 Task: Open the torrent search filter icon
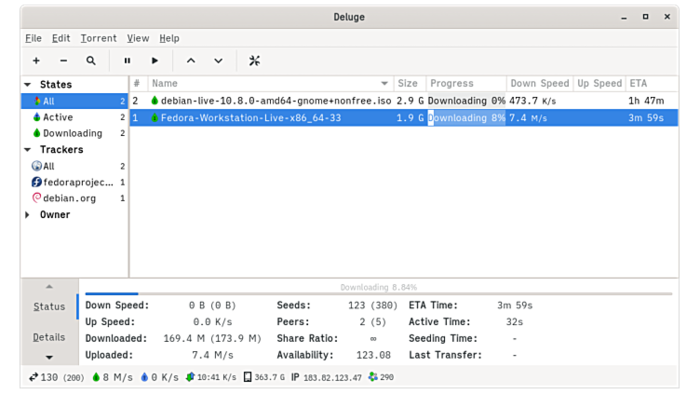[91, 61]
